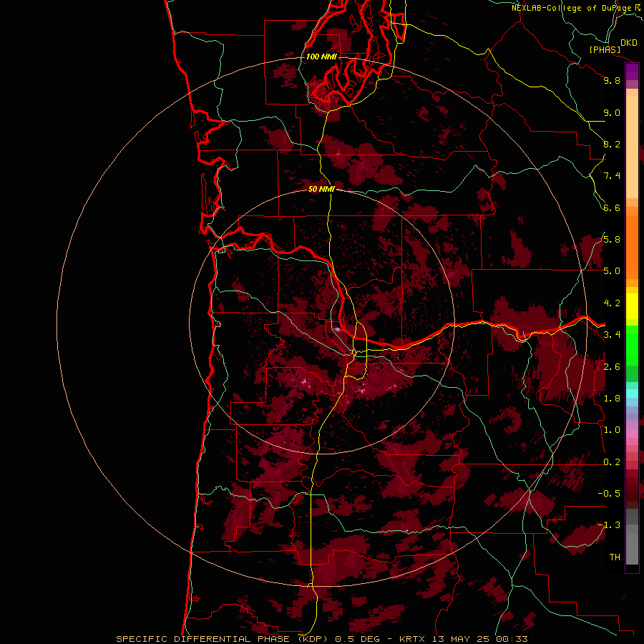The width and height of the screenshot is (644, 644).
Task: Click the 5.0 legend value
Action: pos(612,271)
